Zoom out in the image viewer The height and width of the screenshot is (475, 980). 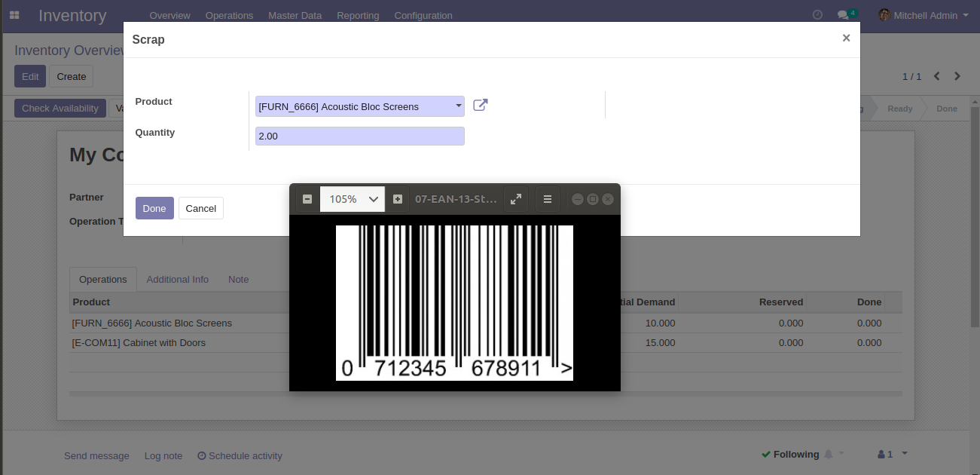[307, 199]
